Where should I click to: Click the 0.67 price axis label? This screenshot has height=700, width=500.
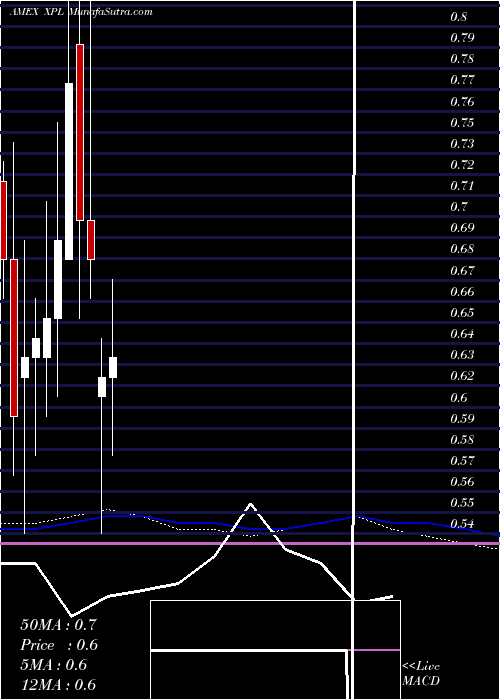[x=462, y=271]
